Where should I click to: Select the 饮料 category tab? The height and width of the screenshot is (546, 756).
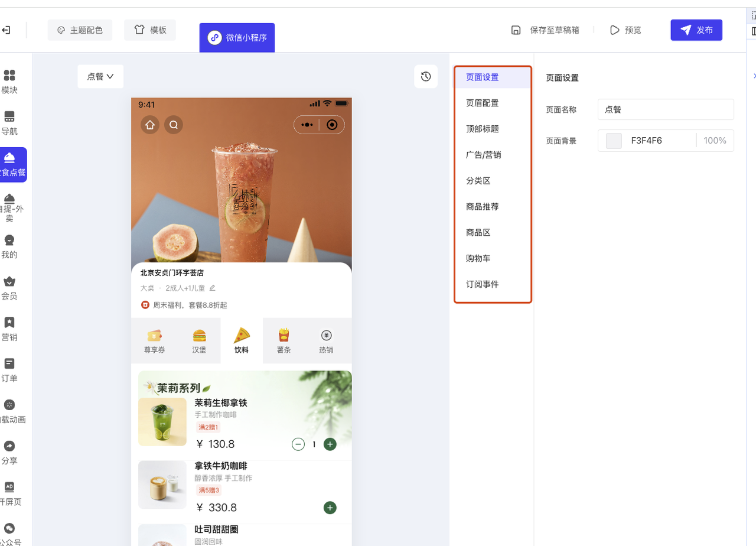point(242,341)
